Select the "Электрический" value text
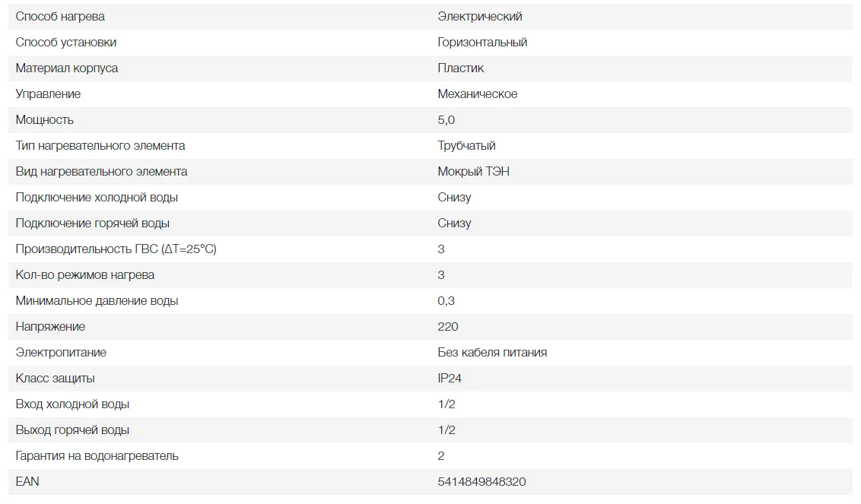The width and height of the screenshot is (861, 504). pyautogui.click(x=480, y=17)
